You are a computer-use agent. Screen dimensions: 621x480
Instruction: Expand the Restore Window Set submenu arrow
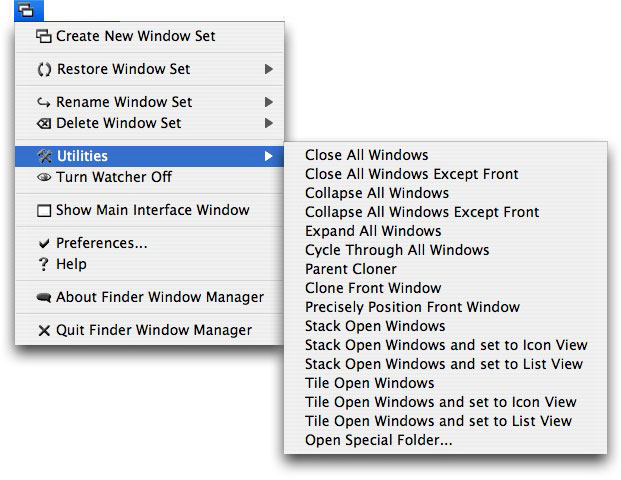click(269, 69)
